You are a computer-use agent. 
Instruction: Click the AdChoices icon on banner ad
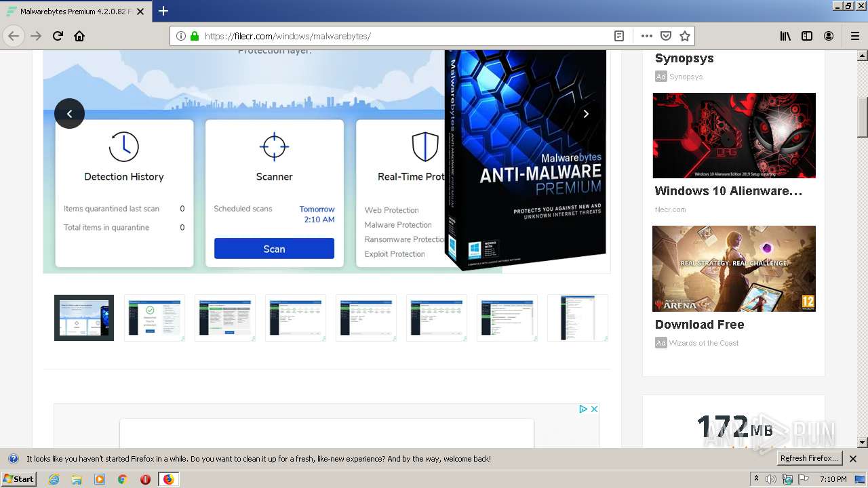(x=583, y=409)
